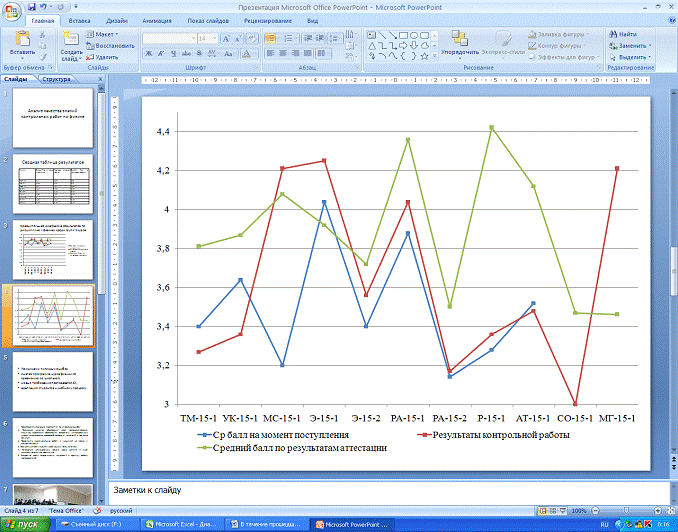Toggle italic text formatting
678x532 pixels.
pos(159,52)
